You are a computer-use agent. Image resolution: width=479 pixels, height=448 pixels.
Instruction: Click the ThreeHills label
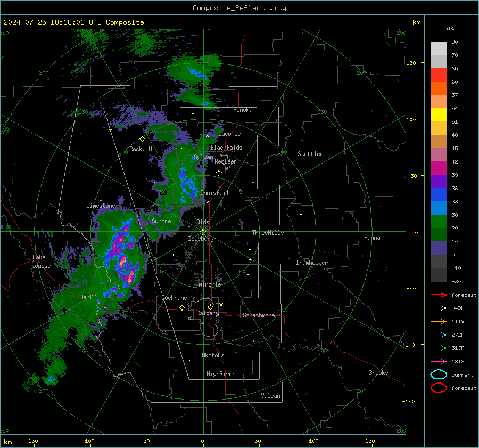pos(268,233)
